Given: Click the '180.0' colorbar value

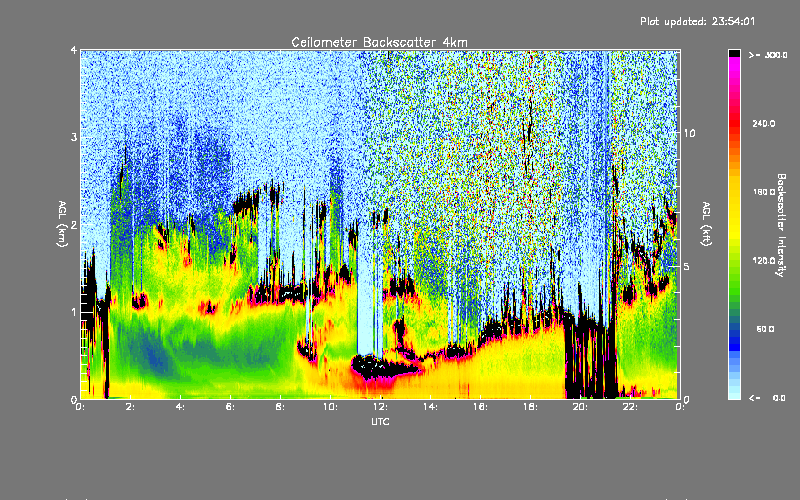Looking at the screenshot, I should pos(764,192).
